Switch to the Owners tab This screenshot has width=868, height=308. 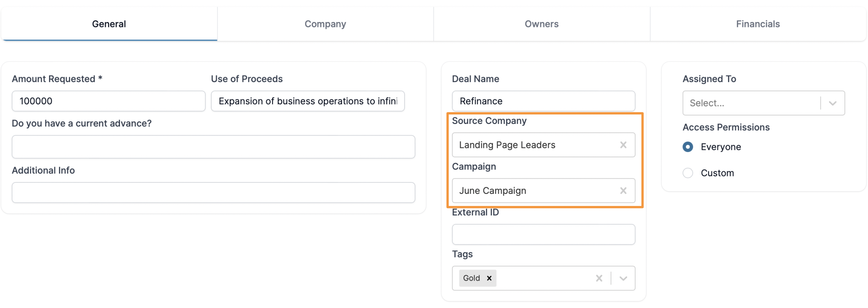[541, 24]
